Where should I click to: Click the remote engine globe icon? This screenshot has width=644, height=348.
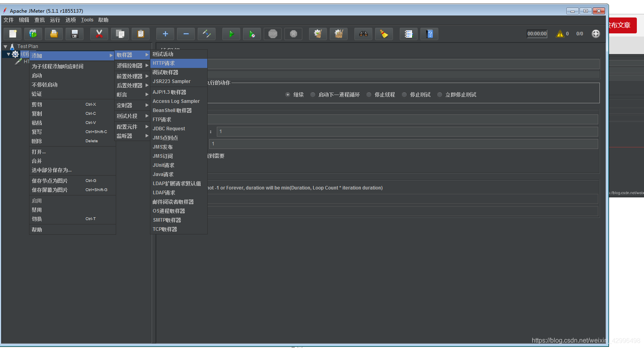tap(596, 34)
